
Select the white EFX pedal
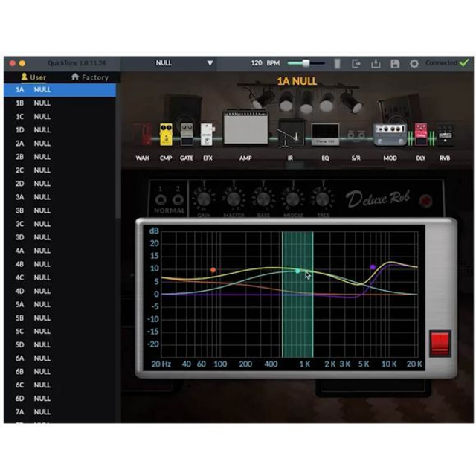point(208,134)
